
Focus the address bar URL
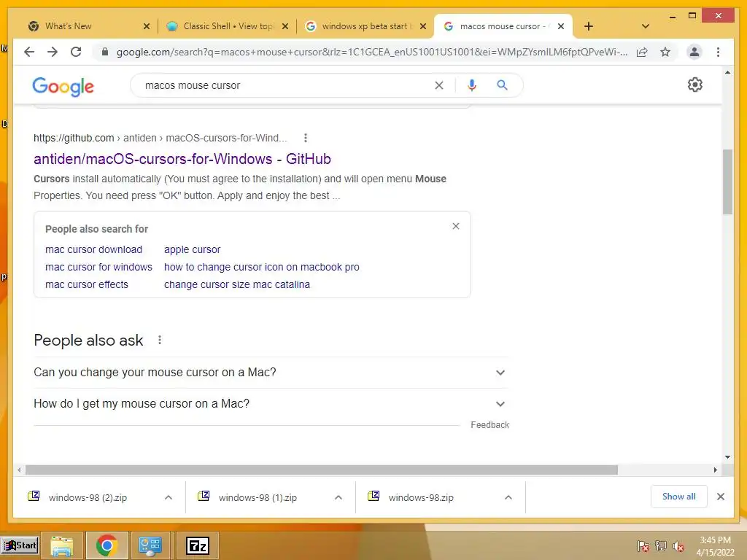click(371, 52)
